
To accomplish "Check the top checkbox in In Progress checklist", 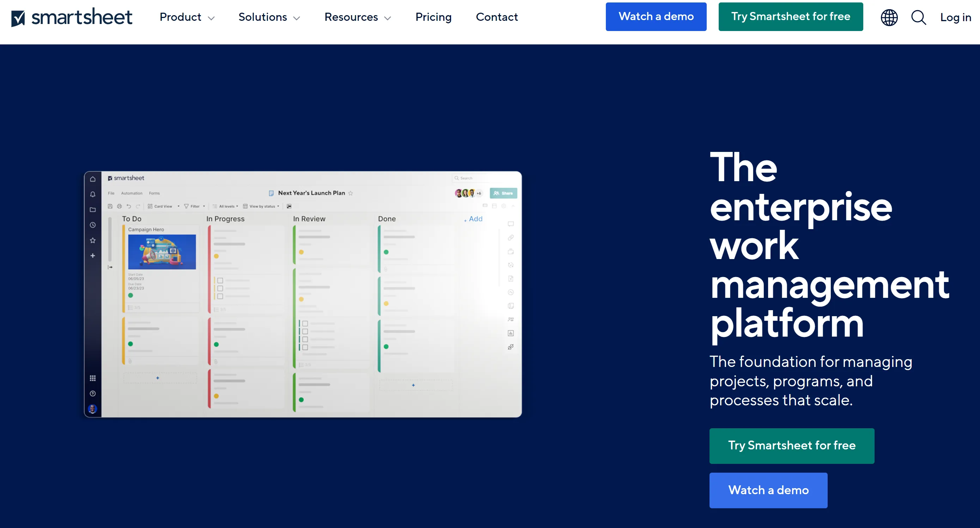I will tap(220, 281).
